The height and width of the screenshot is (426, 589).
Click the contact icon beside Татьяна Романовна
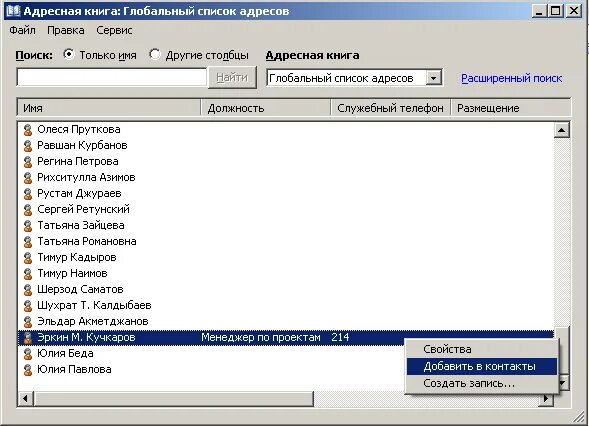[x=27, y=242]
